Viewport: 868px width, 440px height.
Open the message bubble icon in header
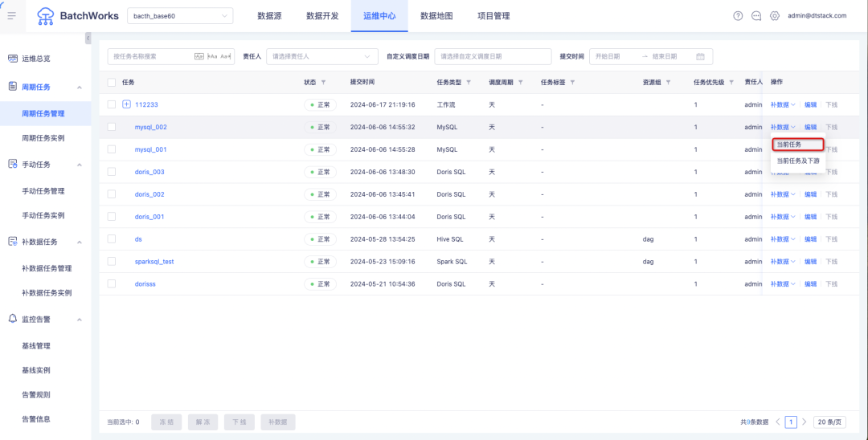pos(756,16)
